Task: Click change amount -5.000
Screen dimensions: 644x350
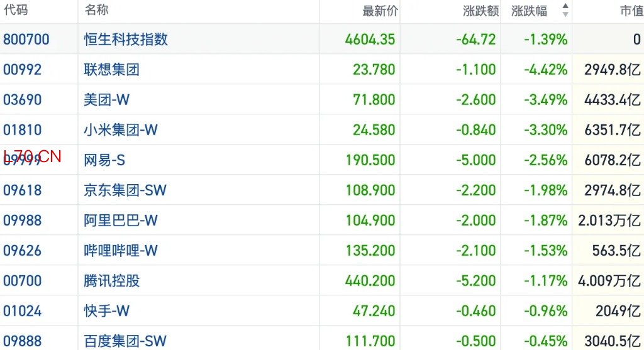Action: pos(476,160)
